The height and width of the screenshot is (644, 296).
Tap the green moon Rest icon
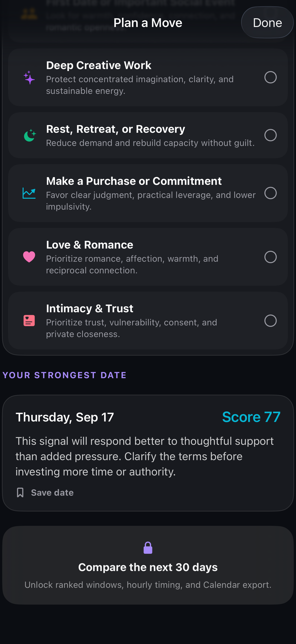pyautogui.click(x=30, y=135)
